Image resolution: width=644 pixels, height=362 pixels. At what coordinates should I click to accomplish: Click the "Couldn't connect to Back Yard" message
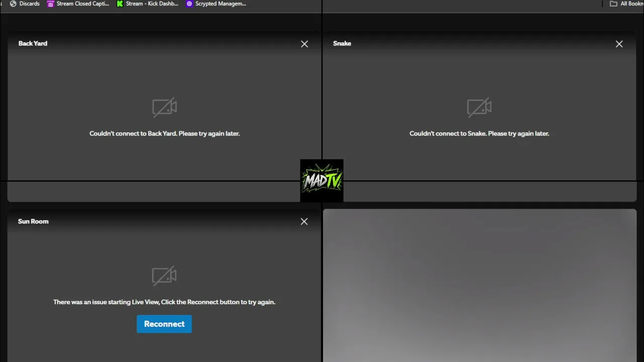point(165,134)
